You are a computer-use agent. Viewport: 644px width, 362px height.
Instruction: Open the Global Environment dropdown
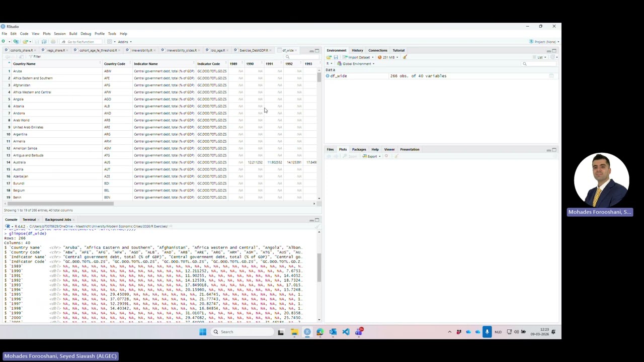[x=356, y=64]
